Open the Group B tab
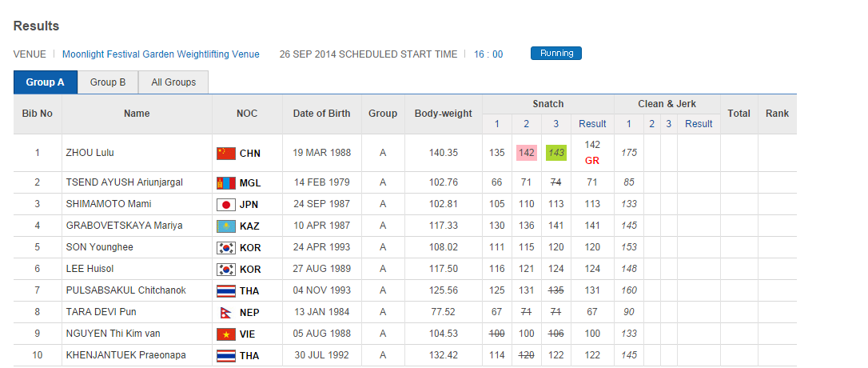Screen dimensions: 868x368 (x=108, y=82)
